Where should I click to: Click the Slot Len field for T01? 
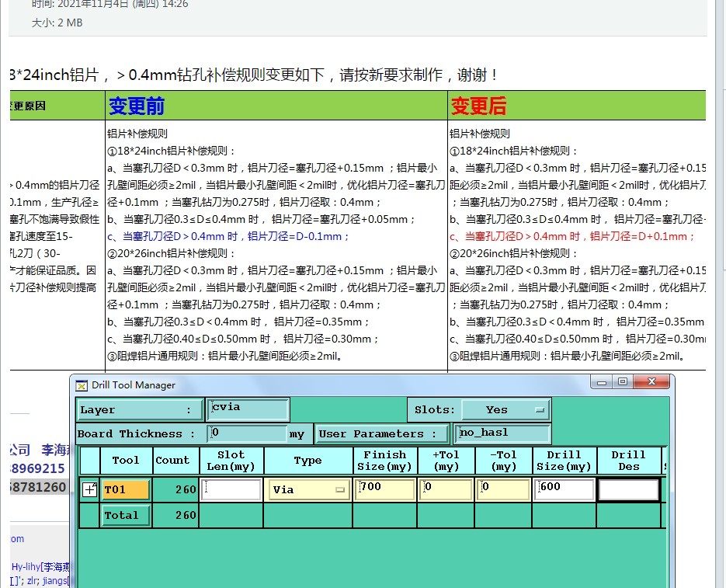(231, 490)
